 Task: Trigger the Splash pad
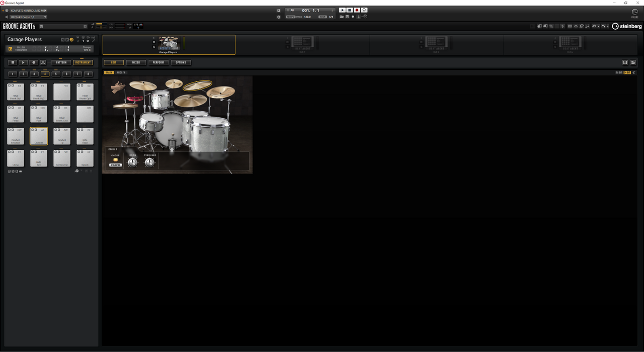click(x=85, y=158)
